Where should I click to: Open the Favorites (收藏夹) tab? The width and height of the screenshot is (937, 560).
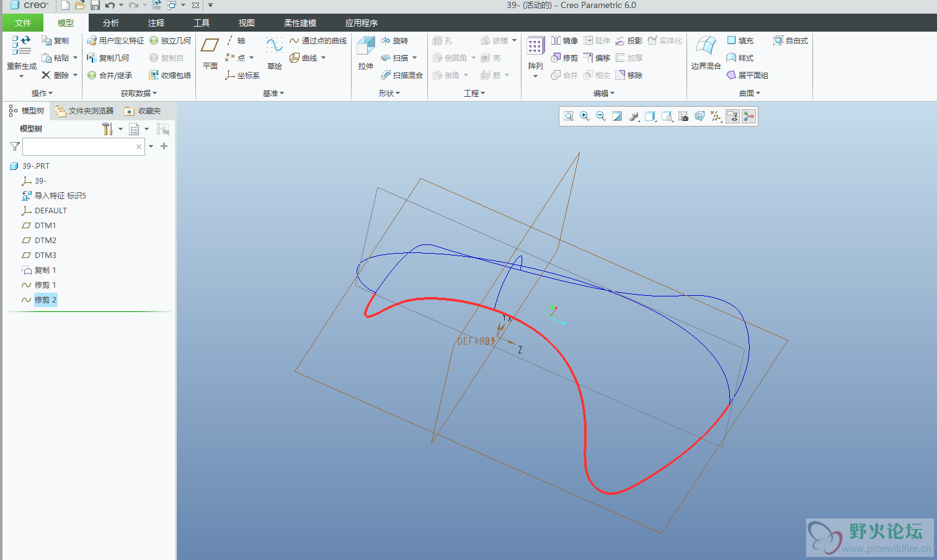[x=143, y=111]
